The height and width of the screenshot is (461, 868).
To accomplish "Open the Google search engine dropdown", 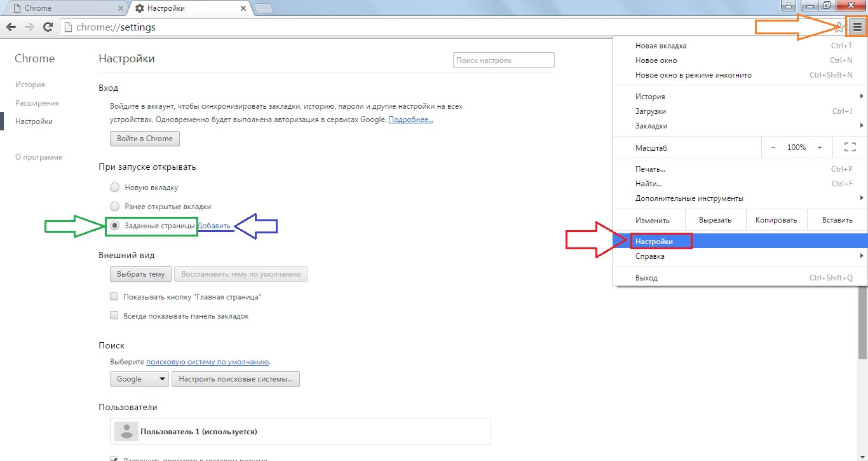I will tap(139, 379).
